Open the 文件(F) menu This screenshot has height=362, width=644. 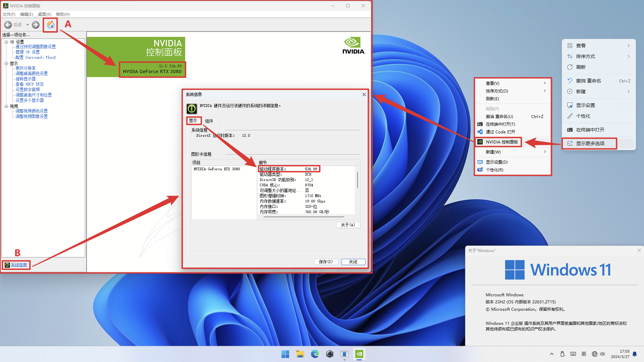coord(9,14)
